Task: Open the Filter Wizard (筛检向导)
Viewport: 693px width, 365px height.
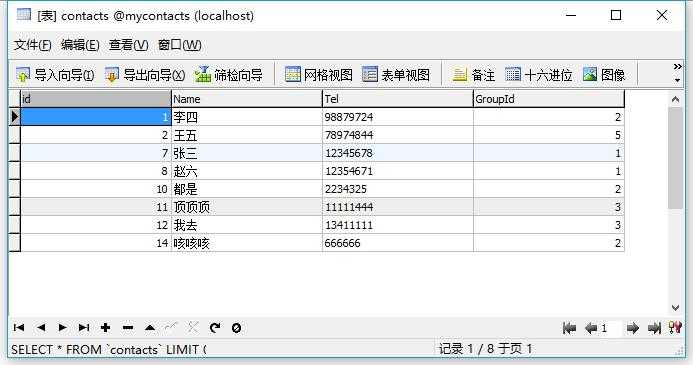Action: (x=228, y=75)
